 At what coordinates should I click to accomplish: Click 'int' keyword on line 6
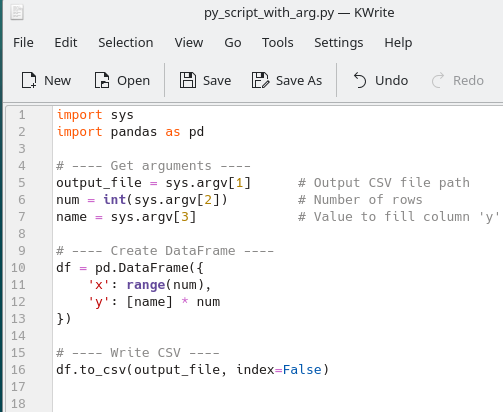point(115,200)
